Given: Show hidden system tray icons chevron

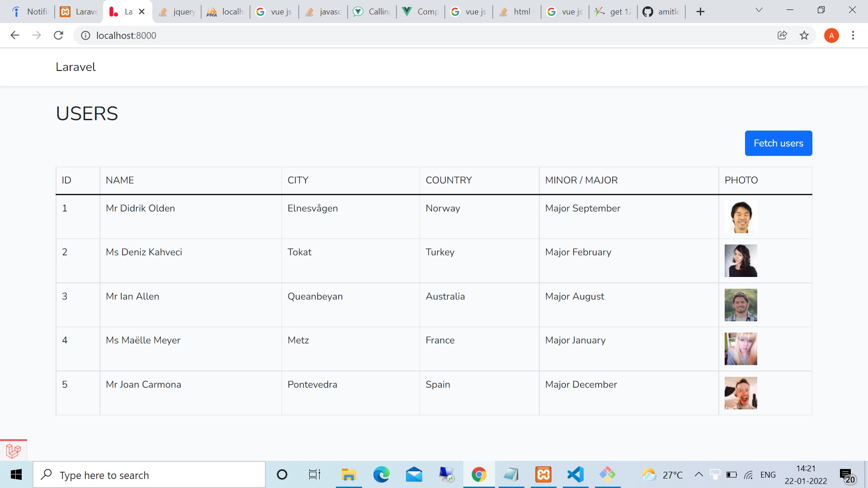Looking at the screenshot, I should (698, 474).
